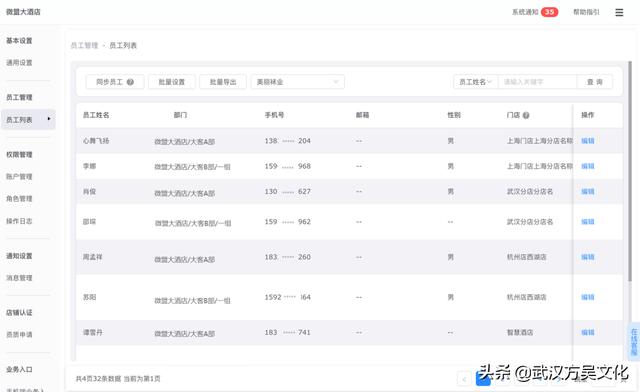Click the 微盟大酒店 title at top left

23,12
